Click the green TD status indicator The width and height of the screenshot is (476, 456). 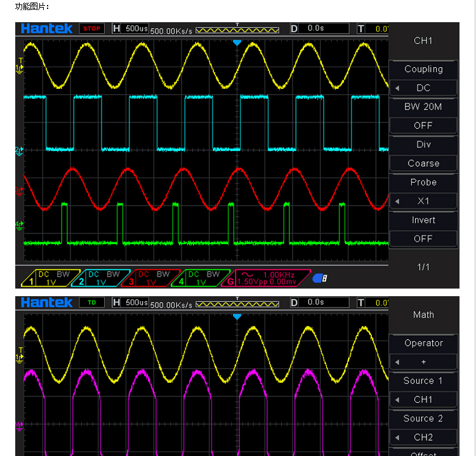coord(91,303)
